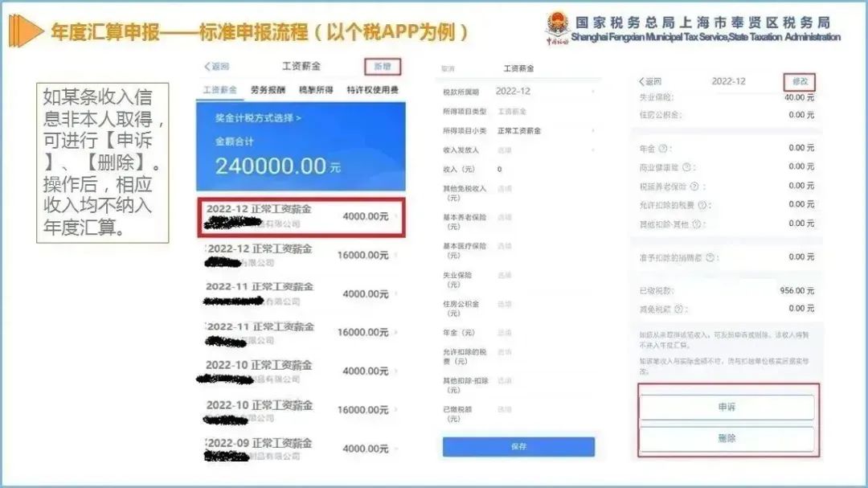Click the 收入（元） input field
This screenshot has height=488, width=868.
pyautogui.click(x=518, y=170)
